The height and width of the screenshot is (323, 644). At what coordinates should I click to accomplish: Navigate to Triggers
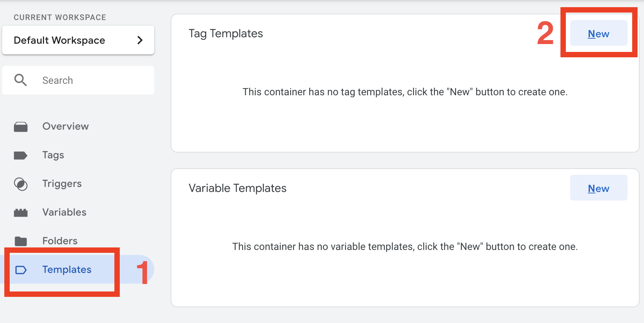[62, 184]
